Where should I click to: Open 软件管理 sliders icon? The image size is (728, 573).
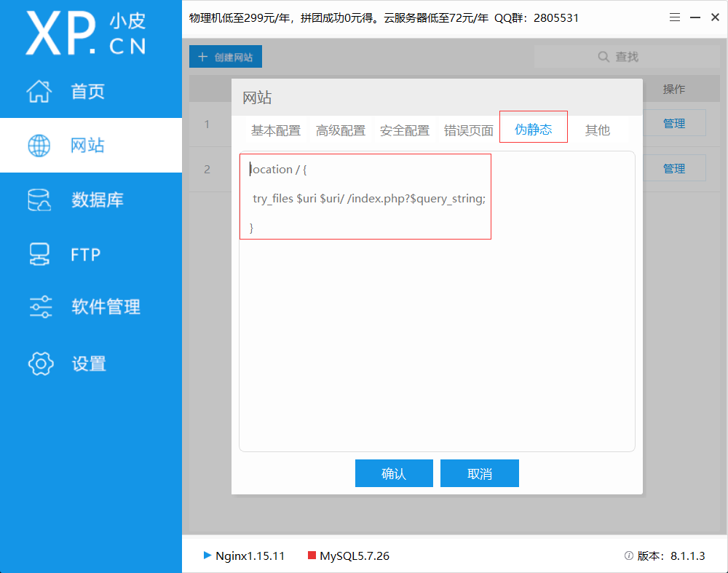(40, 307)
